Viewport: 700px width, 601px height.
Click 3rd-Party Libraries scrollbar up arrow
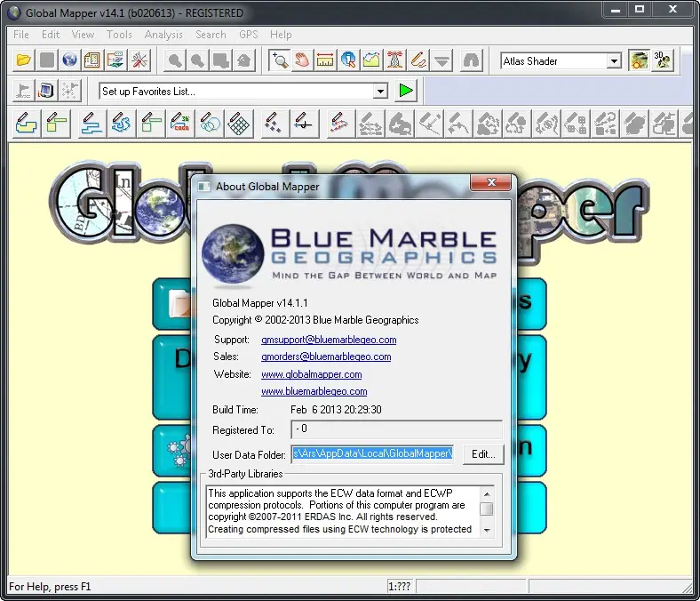coord(487,494)
